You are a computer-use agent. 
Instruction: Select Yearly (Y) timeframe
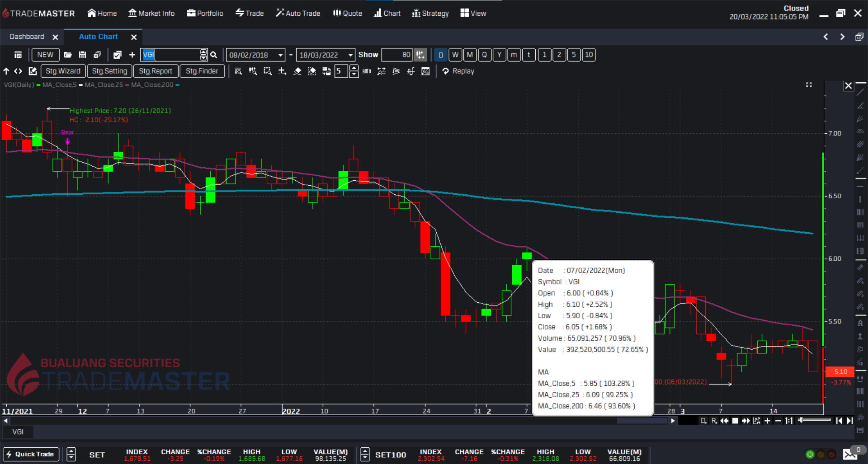(x=499, y=55)
